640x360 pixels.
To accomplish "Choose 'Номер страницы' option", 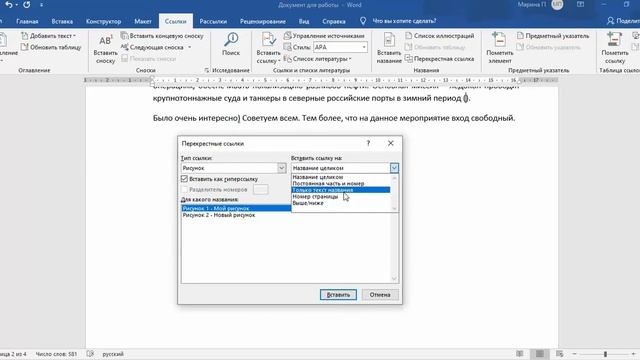I will tap(341, 196).
